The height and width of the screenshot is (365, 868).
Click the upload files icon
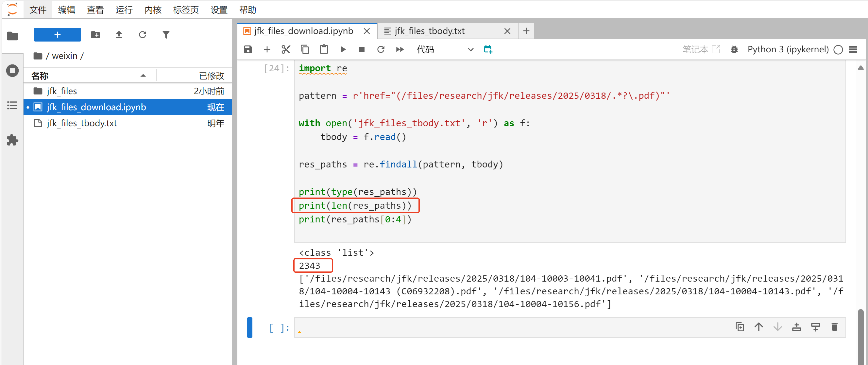(119, 35)
